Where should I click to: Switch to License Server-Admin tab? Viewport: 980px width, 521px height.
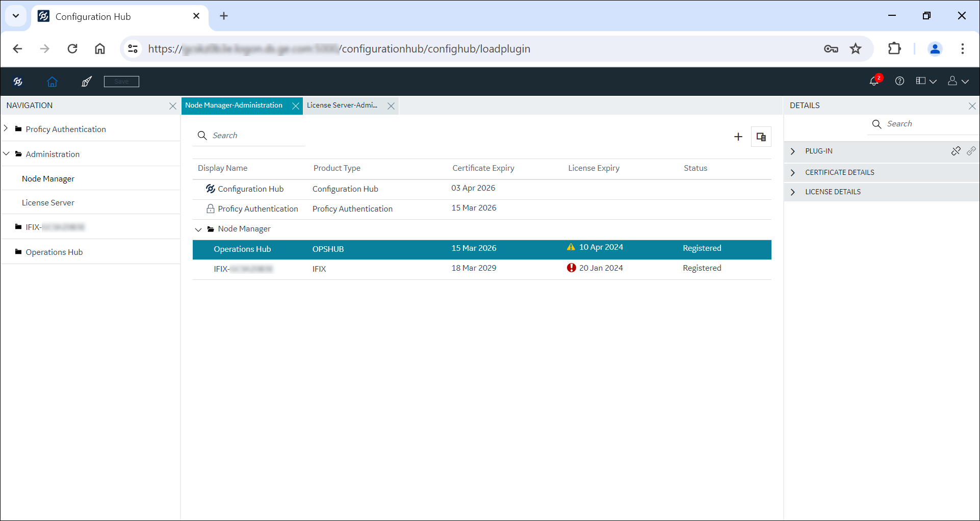click(343, 106)
